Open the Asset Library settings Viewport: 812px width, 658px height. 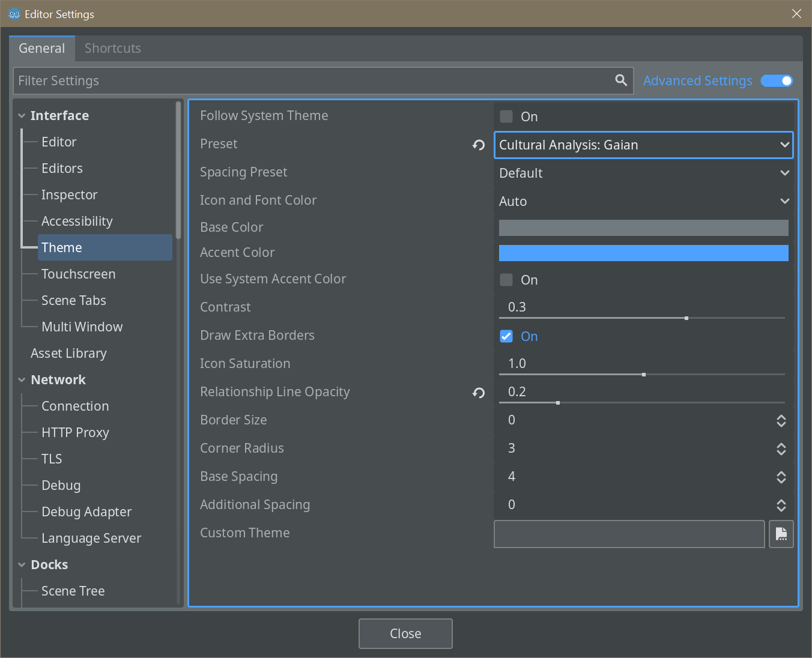point(68,353)
